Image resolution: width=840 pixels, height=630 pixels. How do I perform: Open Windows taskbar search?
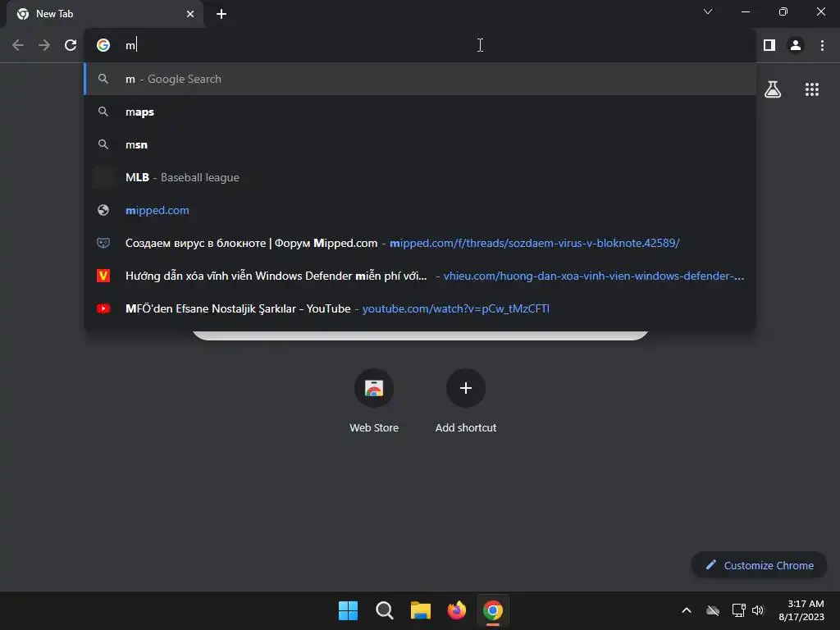point(384,610)
